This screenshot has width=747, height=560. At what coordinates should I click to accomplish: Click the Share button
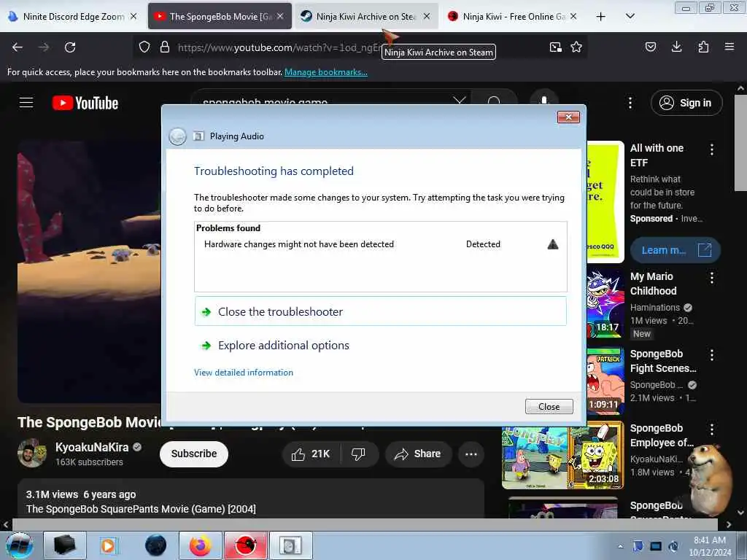418,454
